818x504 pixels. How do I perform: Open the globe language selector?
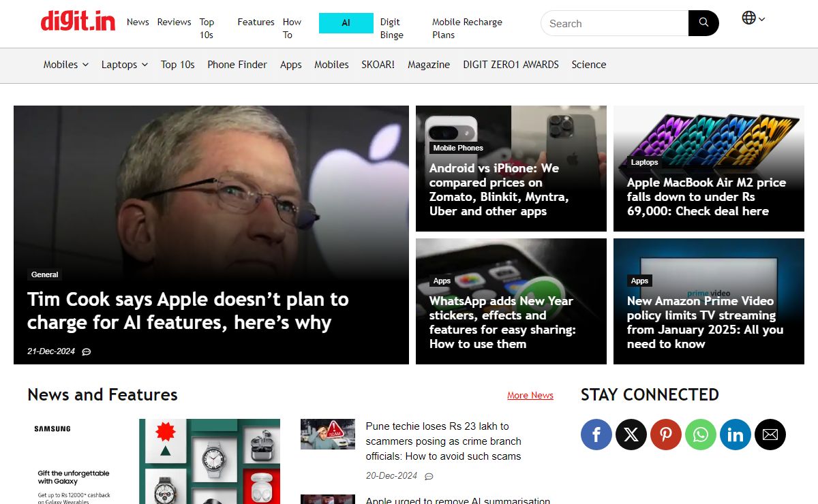[753, 18]
